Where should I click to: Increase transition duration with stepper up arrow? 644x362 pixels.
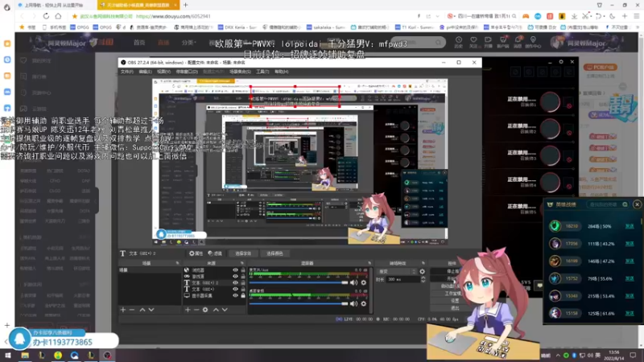click(423, 278)
